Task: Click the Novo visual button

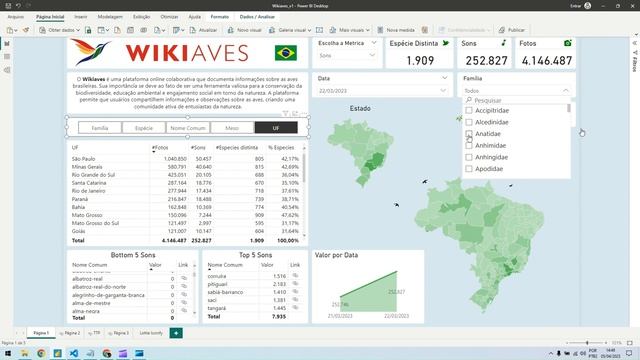Action: pyautogui.click(x=244, y=30)
